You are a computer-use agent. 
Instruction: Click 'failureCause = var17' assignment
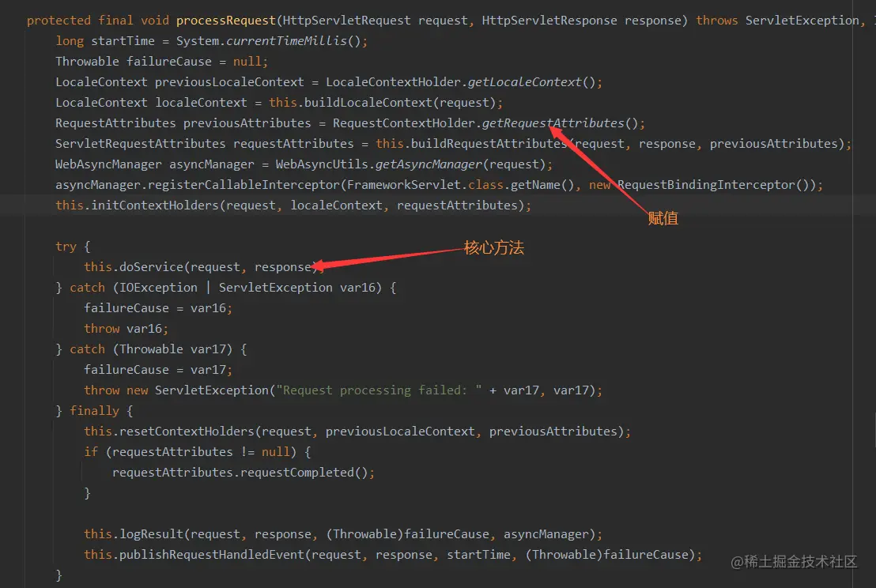click(158, 370)
